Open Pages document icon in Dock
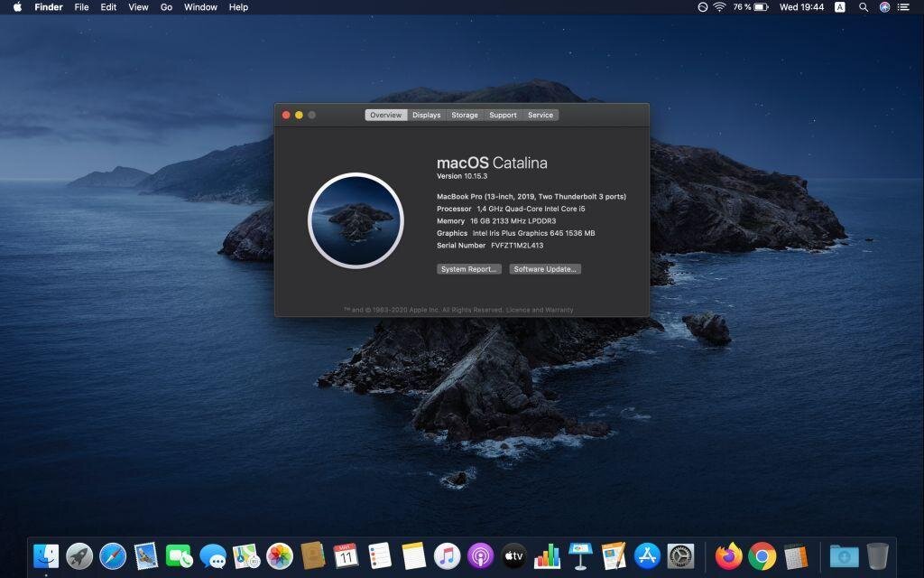 pyautogui.click(x=614, y=556)
